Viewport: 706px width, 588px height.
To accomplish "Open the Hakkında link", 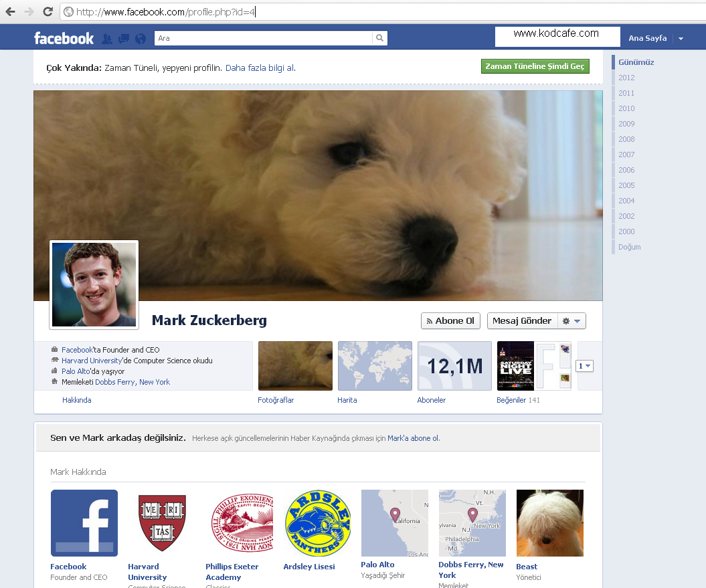I will 76,400.
